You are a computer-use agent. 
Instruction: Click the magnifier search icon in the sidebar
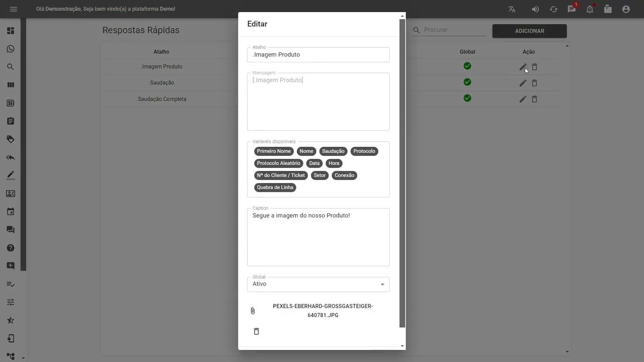(11, 67)
